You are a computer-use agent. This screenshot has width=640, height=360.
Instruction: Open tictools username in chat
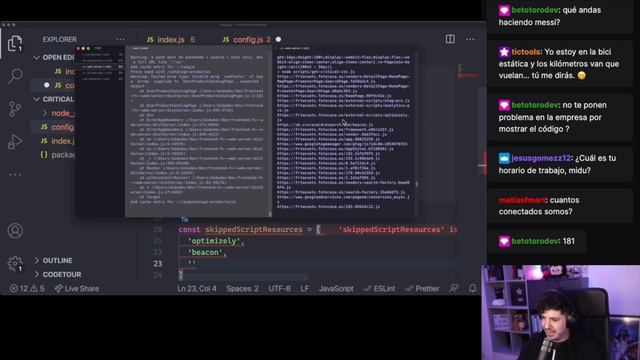526,52
